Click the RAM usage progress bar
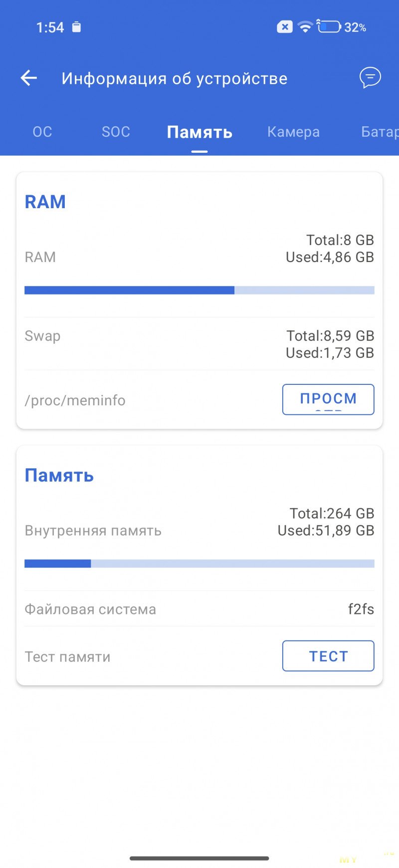 tap(199, 290)
